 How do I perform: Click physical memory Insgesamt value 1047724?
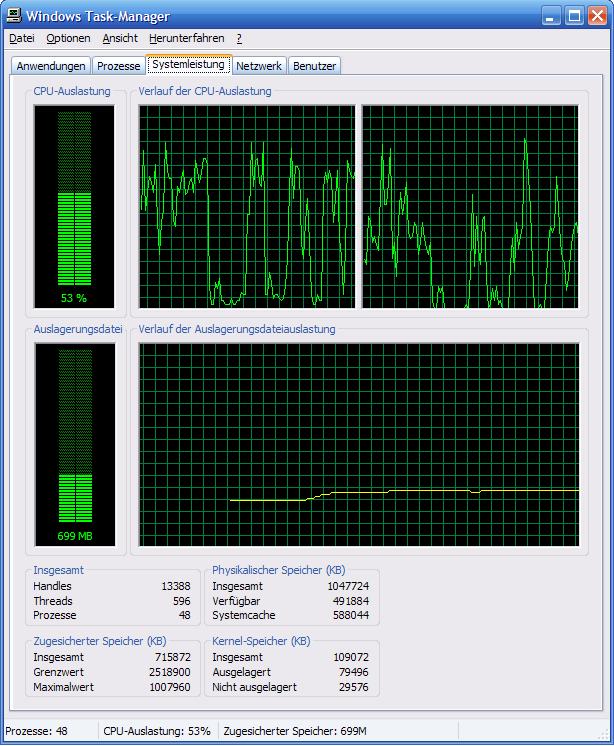click(x=348, y=586)
